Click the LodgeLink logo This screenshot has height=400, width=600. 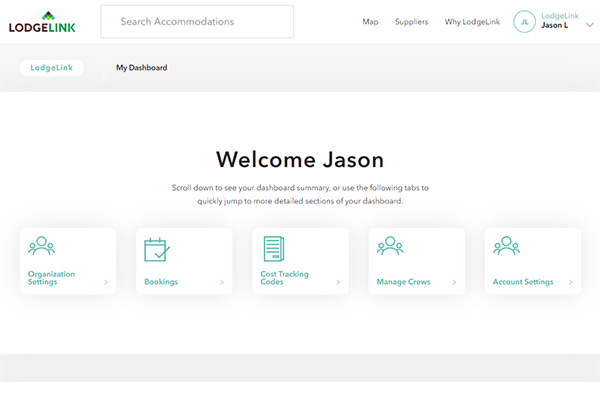[x=42, y=22]
